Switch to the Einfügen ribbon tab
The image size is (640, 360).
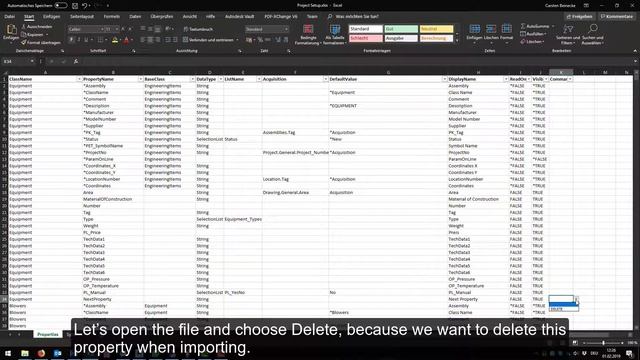click(51, 17)
